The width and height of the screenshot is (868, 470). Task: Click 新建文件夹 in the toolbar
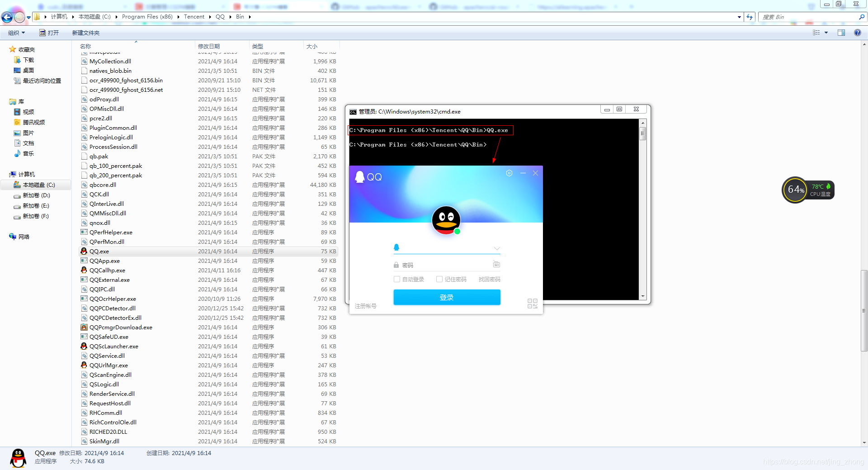tap(86, 33)
